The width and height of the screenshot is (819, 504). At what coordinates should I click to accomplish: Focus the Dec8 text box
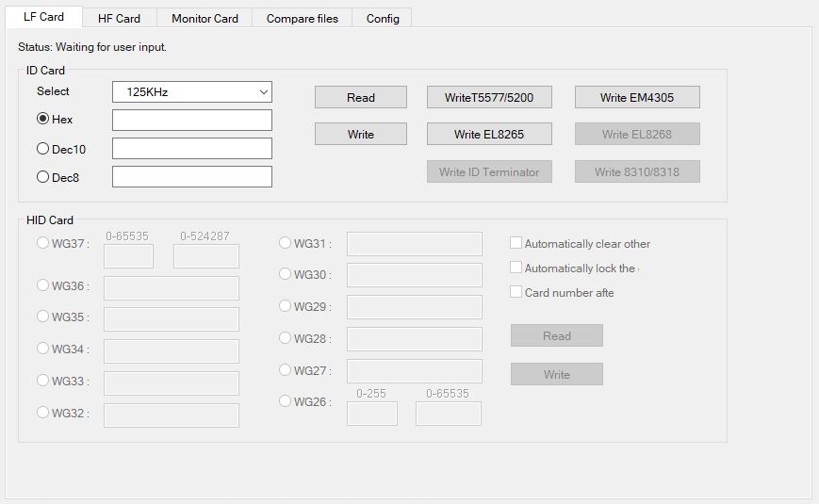tap(191, 176)
